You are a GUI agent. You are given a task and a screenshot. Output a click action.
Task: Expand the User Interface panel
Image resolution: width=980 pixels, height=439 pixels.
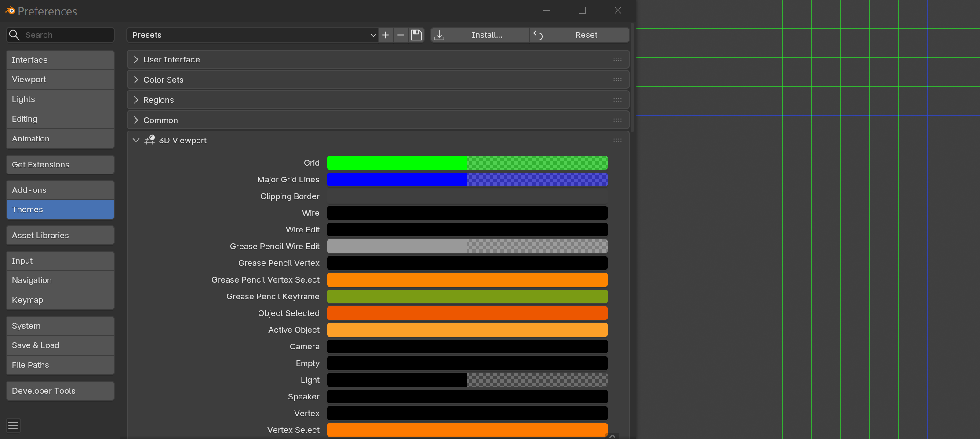point(136,59)
